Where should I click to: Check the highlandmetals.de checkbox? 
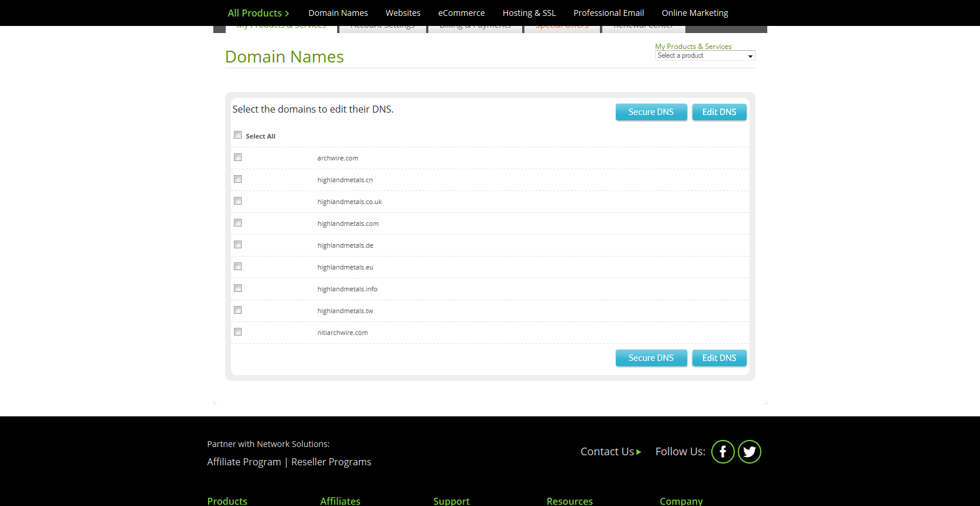[x=237, y=245]
